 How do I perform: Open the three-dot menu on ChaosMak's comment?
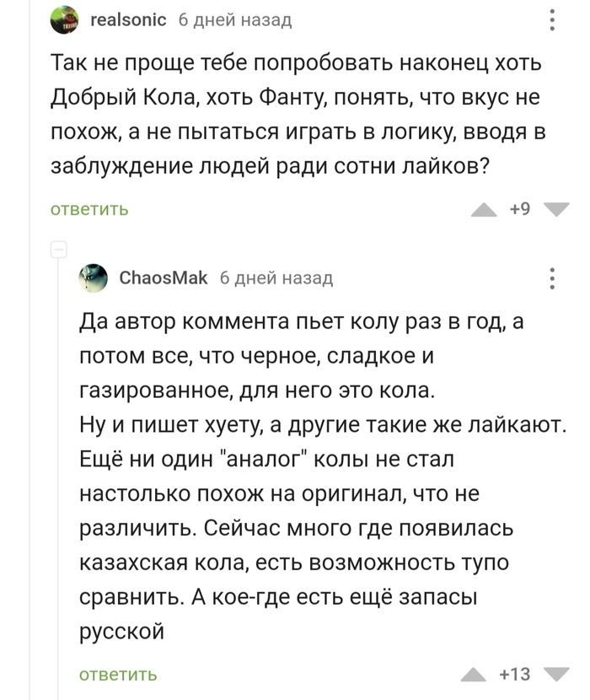pyautogui.click(x=552, y=277)
